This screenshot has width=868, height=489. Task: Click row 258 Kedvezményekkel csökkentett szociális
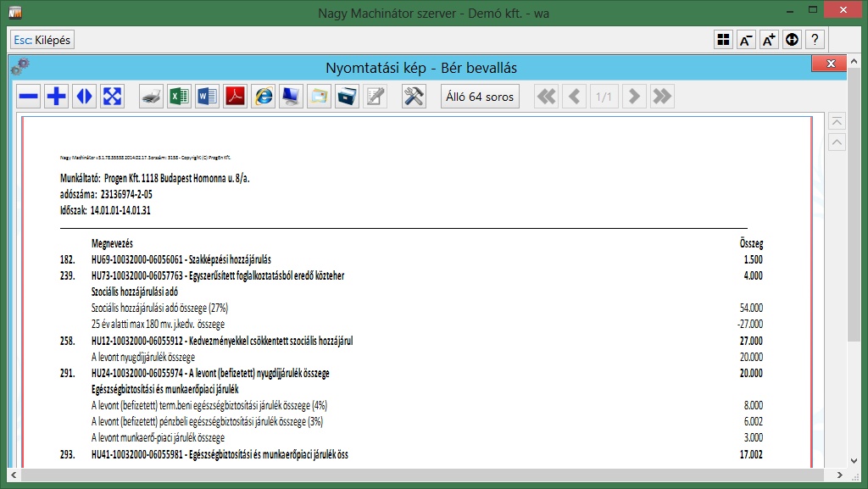point(411,341)
